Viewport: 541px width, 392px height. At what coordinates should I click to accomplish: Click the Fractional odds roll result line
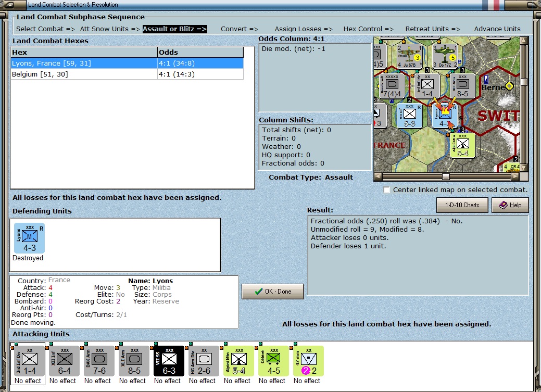tap(386, 221)
